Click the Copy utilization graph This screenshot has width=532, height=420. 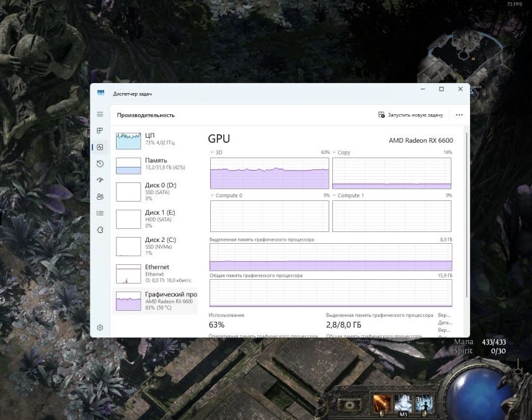tap(391, 173)
